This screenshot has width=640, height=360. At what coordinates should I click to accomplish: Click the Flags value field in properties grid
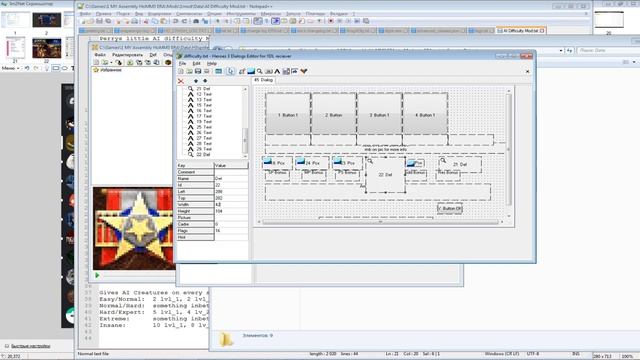coord(231,231)
